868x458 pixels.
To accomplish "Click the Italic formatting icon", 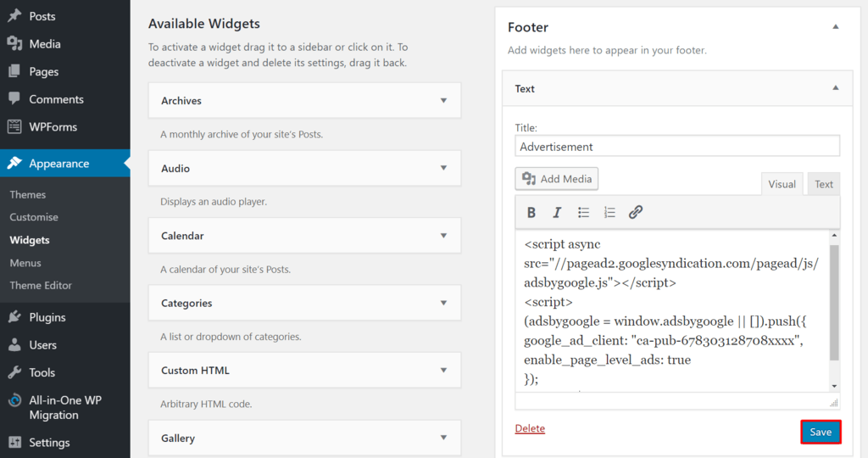I will [x=557, y=212].
